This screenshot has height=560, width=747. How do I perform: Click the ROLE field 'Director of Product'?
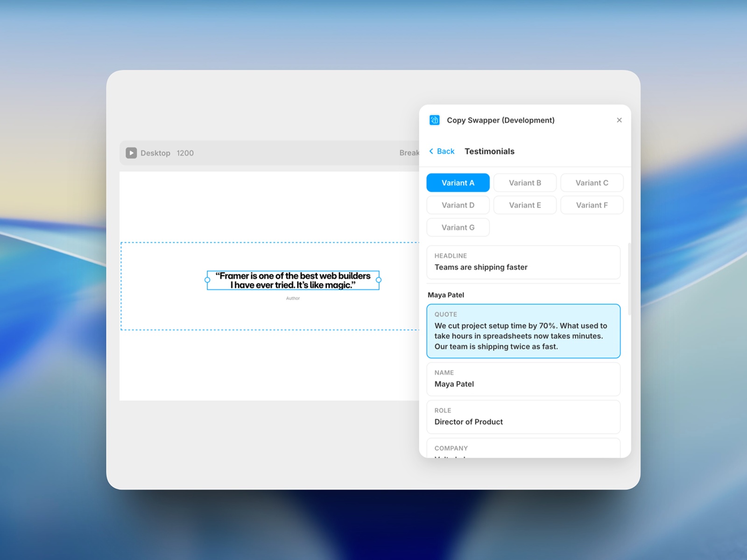[x=523, y=417]
